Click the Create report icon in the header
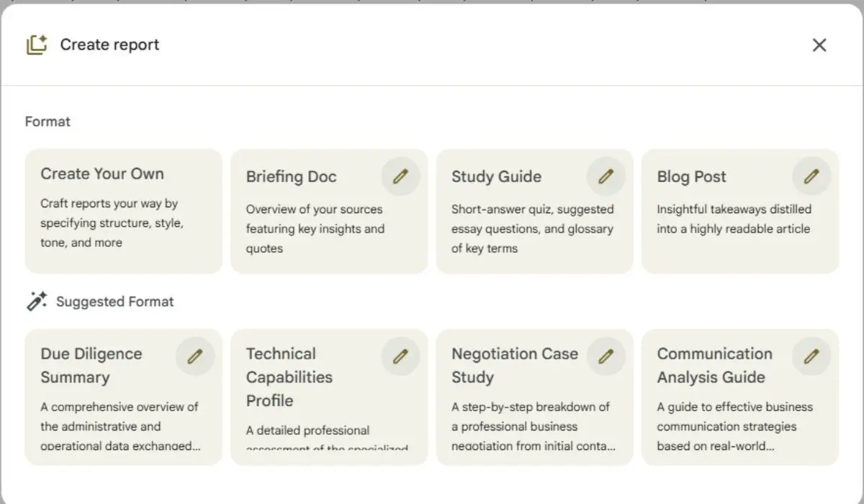 coord(37,44)
